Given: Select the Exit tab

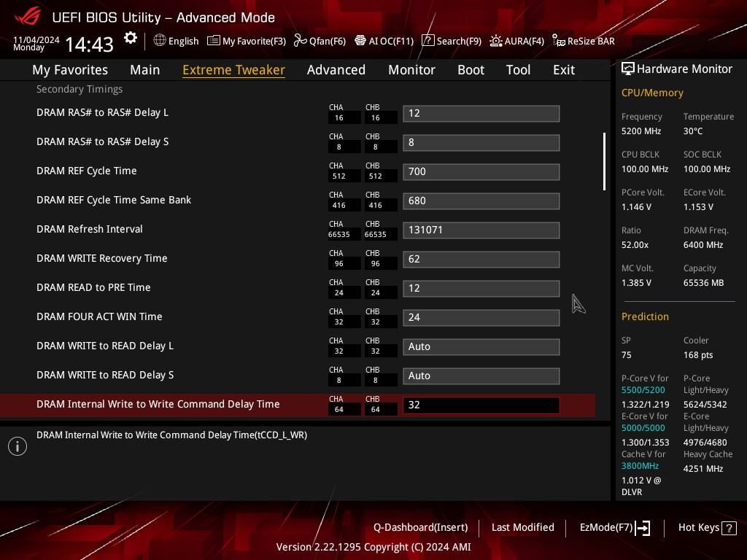Looking at the screenshot, I should coord(564,70).
